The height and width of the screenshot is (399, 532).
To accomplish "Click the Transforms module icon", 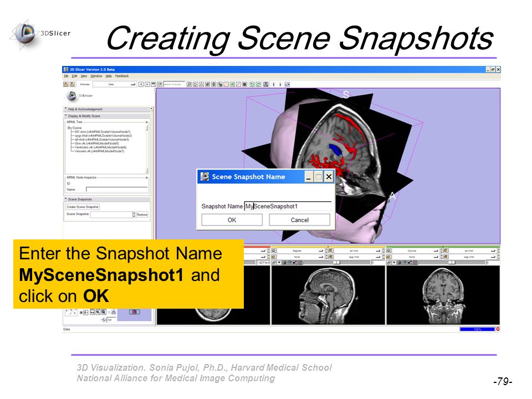I will [x=220, y=84].
